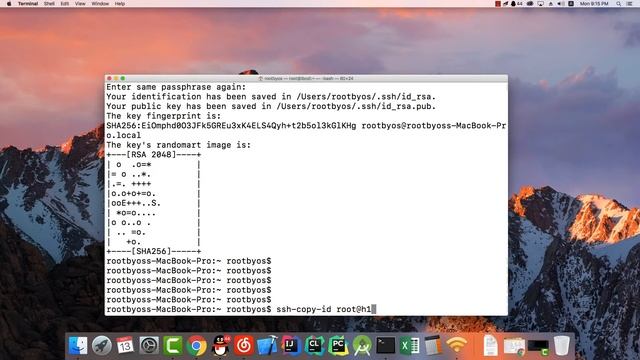
Task: Launch IntelliJ IDEA from dock
Action: pyautogui.click(x=291, y=346)
